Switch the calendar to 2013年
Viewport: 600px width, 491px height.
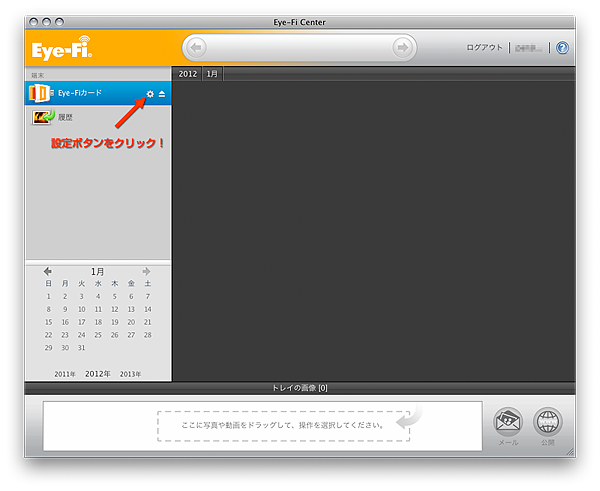130,374
